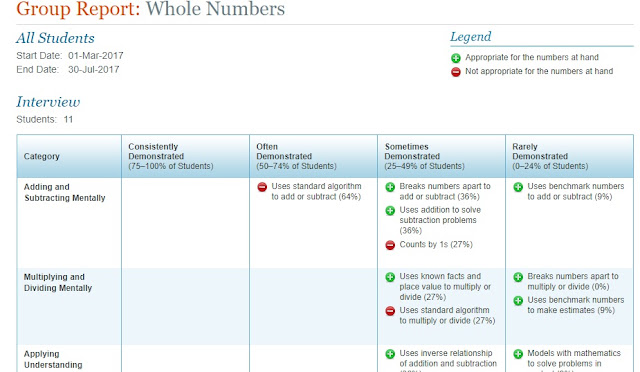Click red minus icon beside 'Uses standard algorithm to add or subtract'
This screenshot has width=640, height=372.
[x=262, y=187]
